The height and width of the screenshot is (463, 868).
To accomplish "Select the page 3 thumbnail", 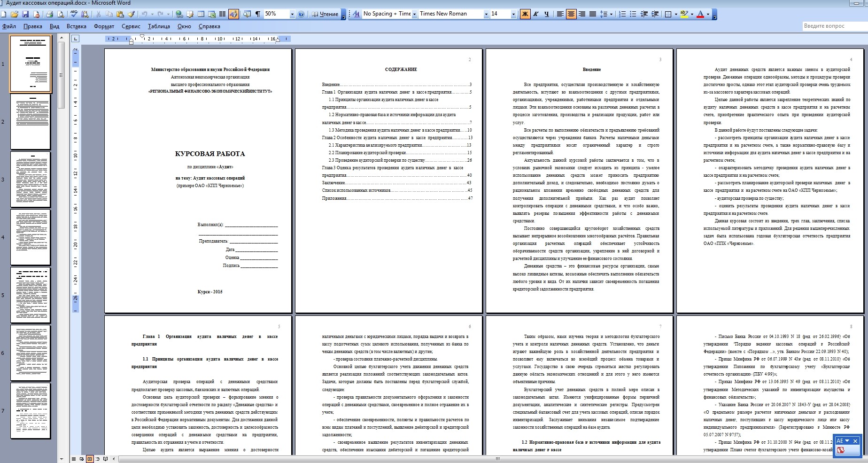I will [x=31, y=179].
